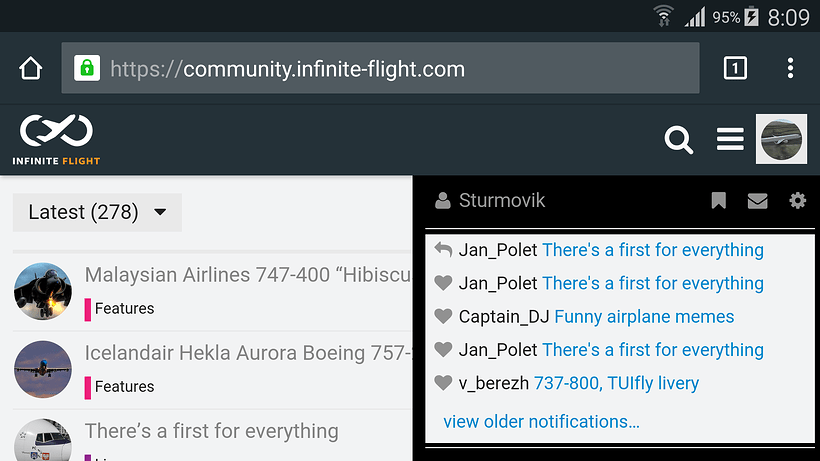Screen dimensions: 820x461
Task: Tap the browser home icon
Action: coord(31,68)
